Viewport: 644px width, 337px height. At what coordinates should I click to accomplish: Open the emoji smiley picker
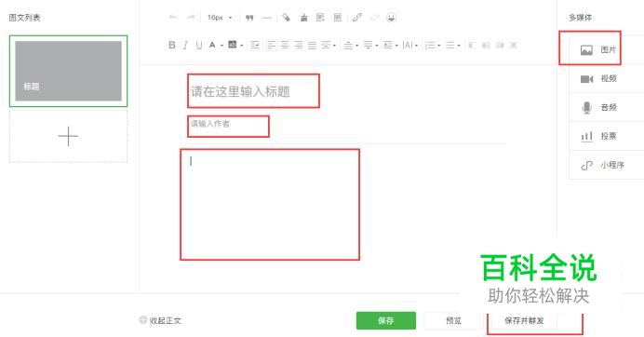point(392,18)
